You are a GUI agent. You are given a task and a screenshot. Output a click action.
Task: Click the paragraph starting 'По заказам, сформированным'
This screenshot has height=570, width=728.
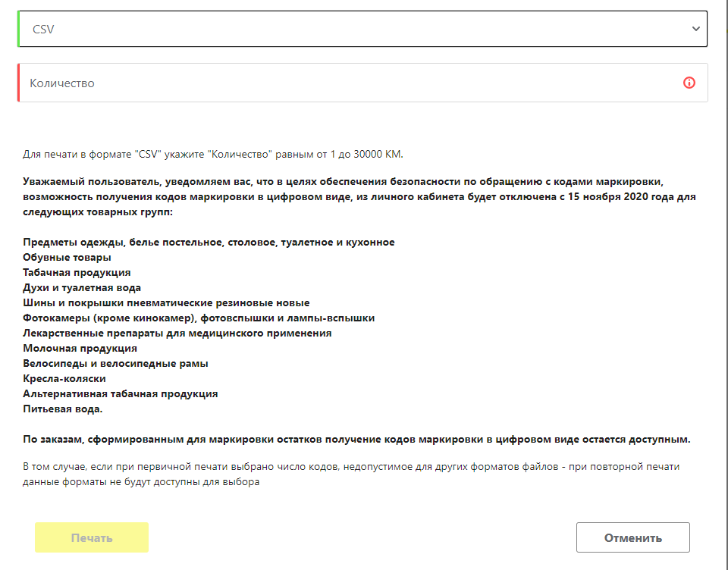coord(356,439)
